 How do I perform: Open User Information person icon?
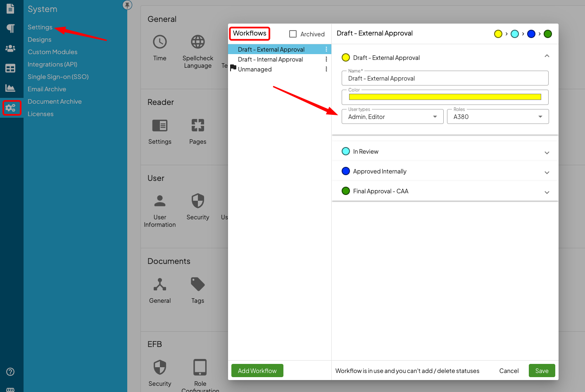click(x=160, y=201)
